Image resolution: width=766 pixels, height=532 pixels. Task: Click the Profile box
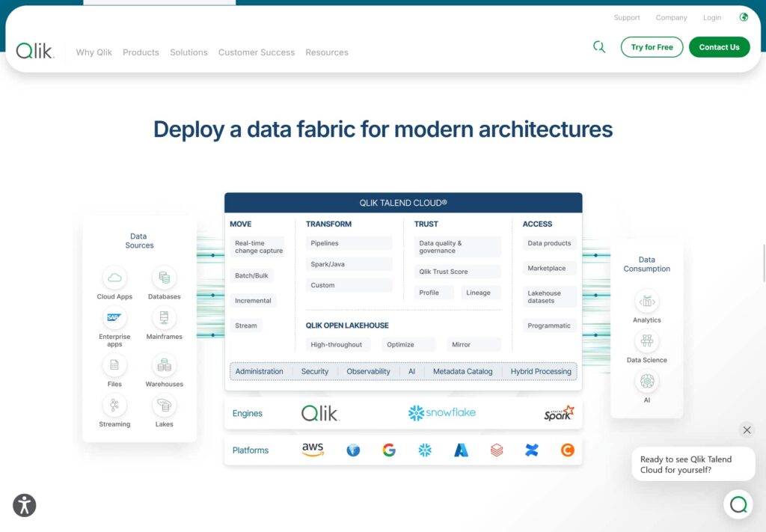434,293
